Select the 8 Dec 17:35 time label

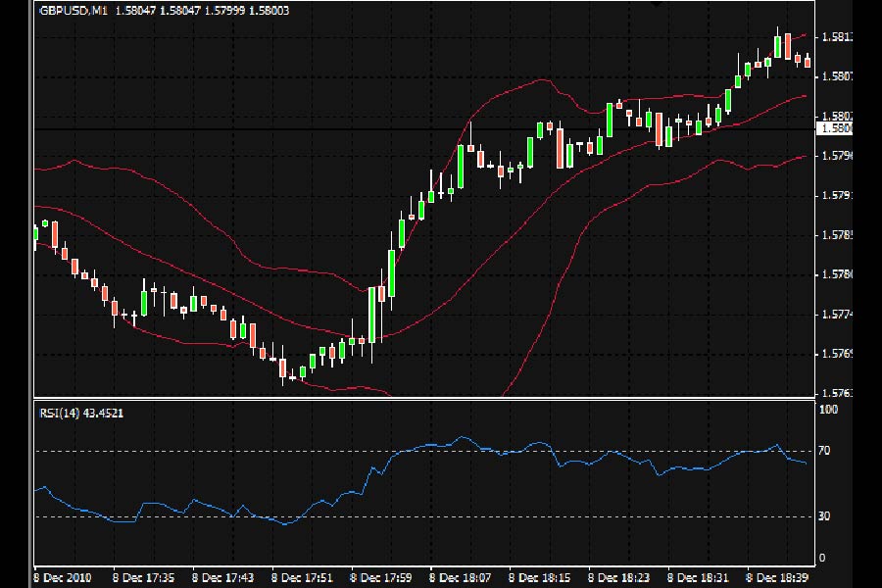click(143, 578)
